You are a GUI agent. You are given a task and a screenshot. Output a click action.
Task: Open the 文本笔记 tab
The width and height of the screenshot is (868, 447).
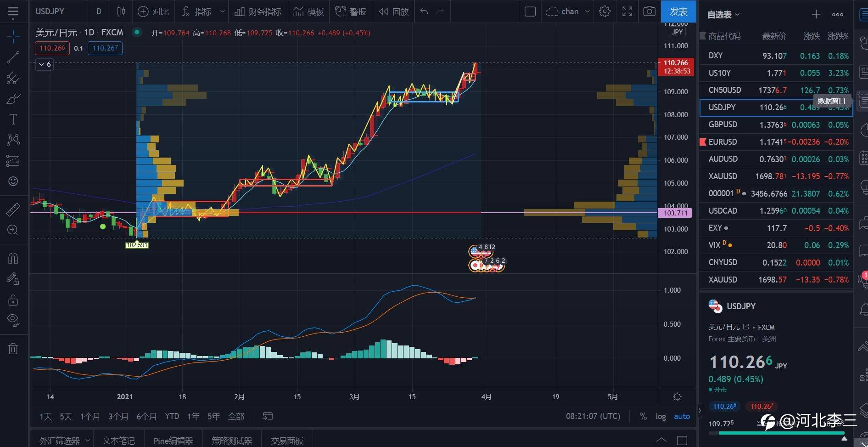[x=118, y=441]
